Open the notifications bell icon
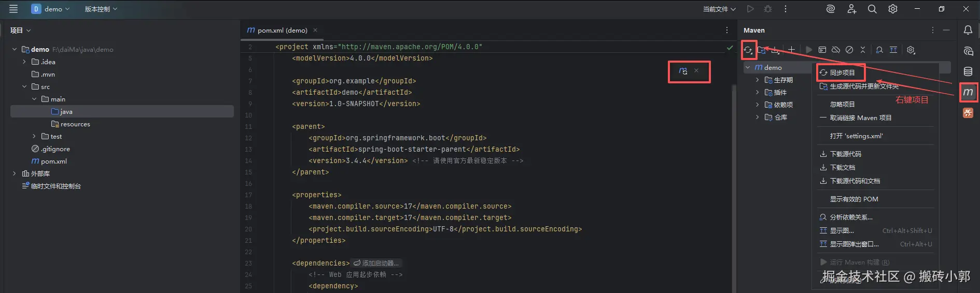 (968, 30)
